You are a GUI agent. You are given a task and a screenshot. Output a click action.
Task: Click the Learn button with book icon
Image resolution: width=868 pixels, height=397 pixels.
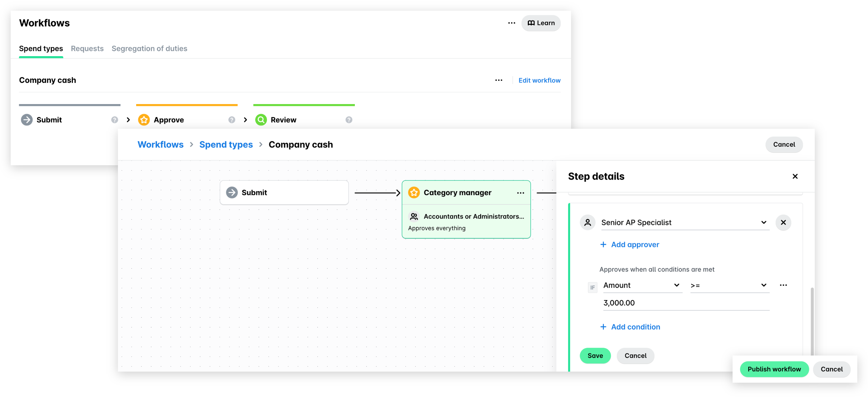coord(541,23)
